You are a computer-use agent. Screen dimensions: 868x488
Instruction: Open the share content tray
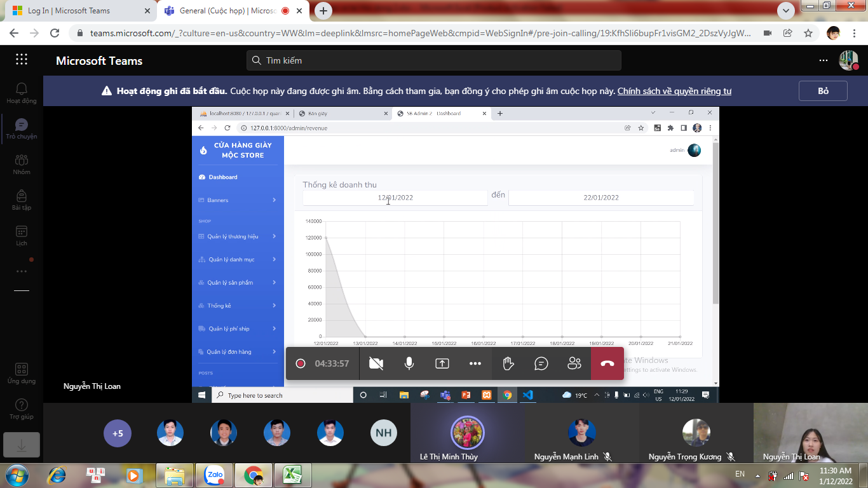click(x=442, y=363)
